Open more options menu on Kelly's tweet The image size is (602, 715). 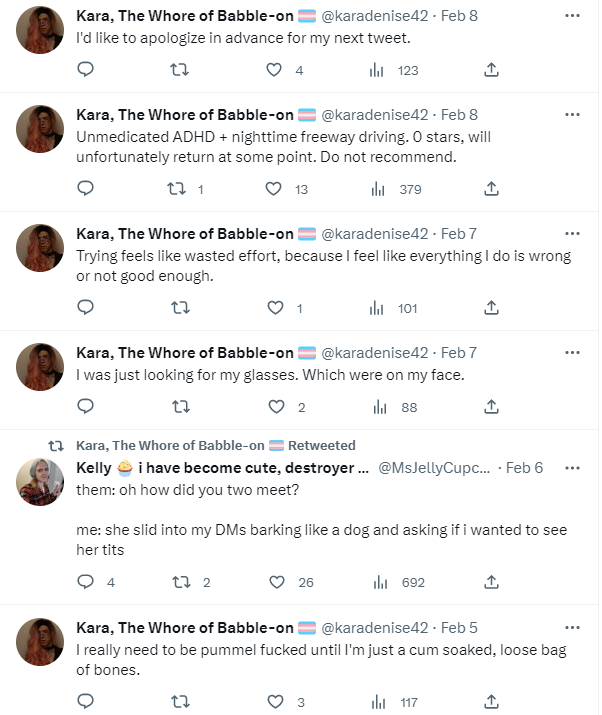572,468
